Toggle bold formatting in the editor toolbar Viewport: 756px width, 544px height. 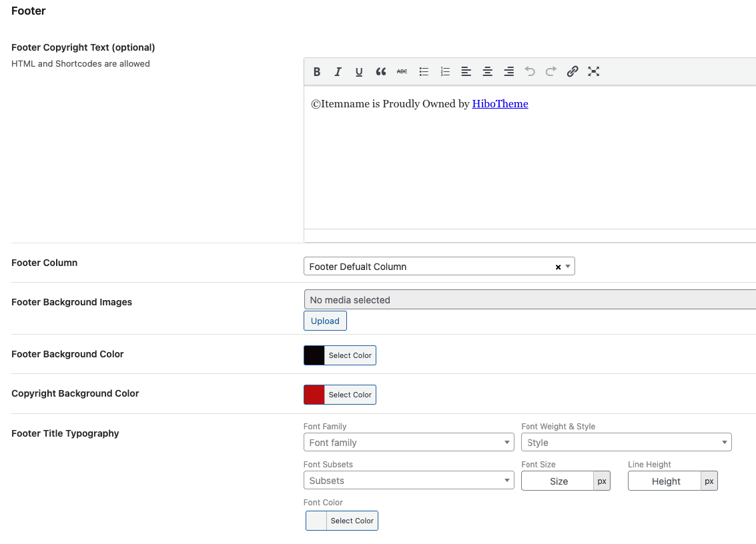click(x=317, y=72)
